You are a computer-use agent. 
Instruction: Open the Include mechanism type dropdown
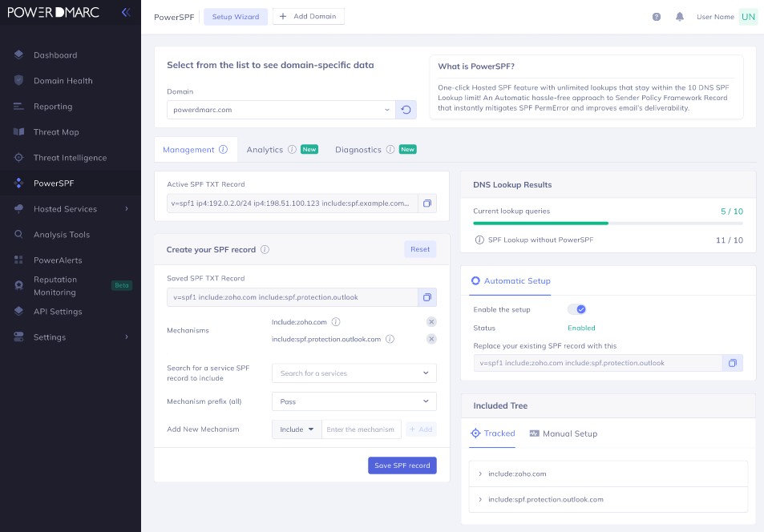click(x=297, y=429)
